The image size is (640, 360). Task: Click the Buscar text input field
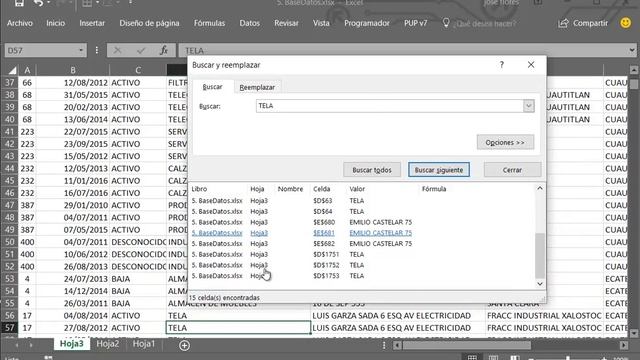[389, 106]
